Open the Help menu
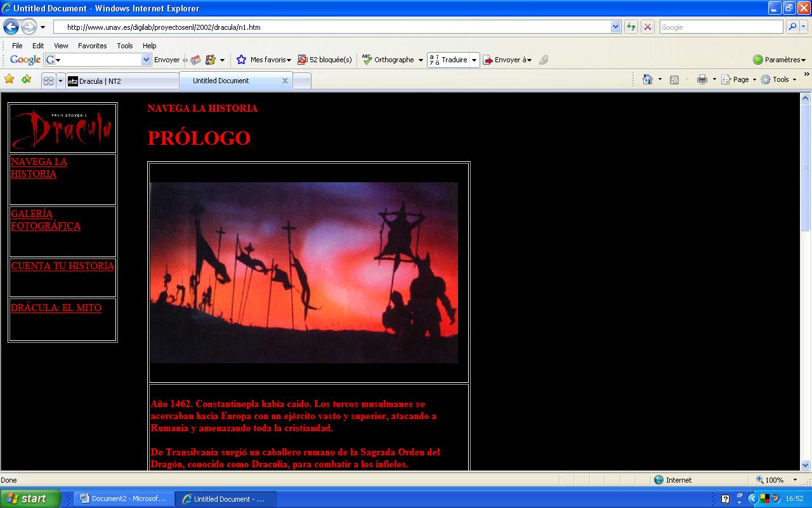This screenshot has height=508, width=812. click(149, 46)
